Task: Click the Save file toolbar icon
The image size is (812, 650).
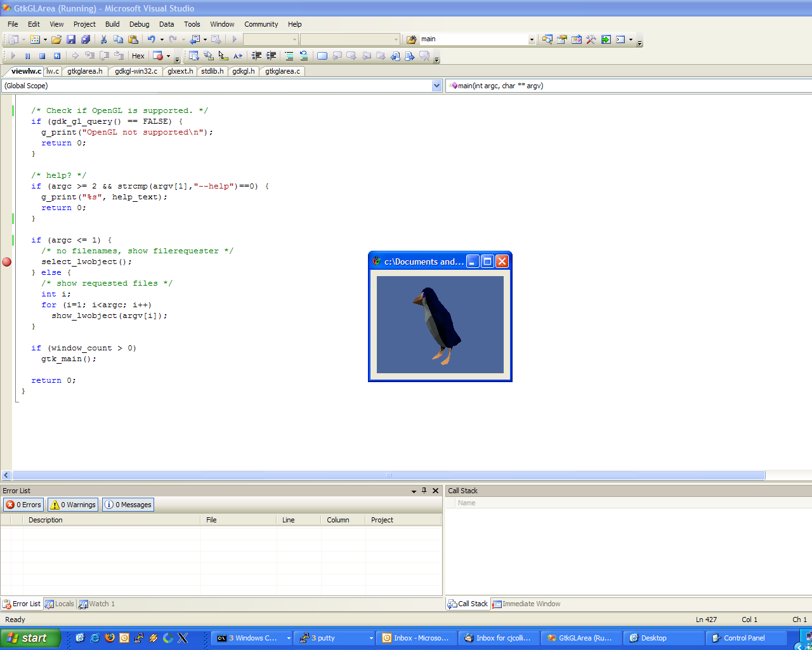Action: click(x=71, y=39)
